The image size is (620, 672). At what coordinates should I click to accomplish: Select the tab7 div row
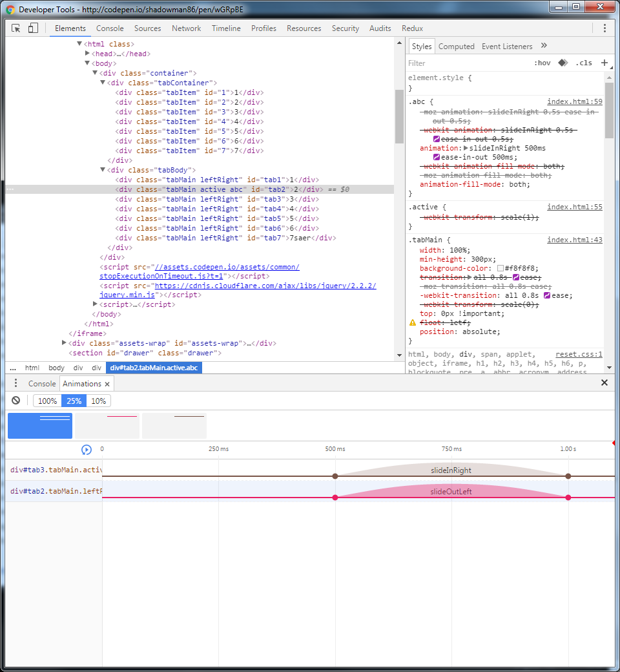pyautogui.click(x=200, y=238)
